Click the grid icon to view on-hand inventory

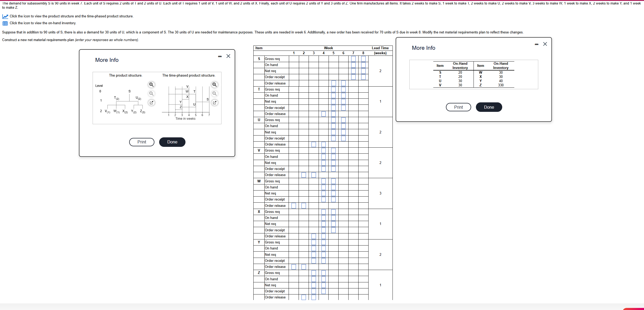click(5, 23)
